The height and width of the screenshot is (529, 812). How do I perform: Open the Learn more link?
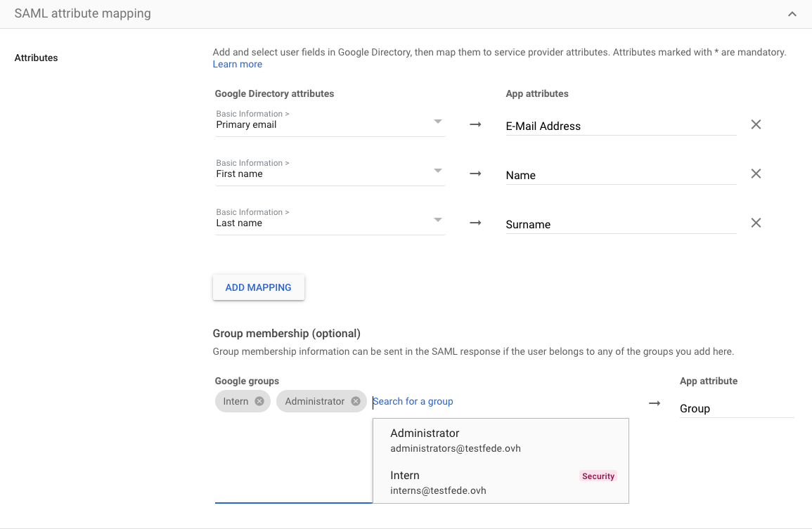click(x=237, y=64)
